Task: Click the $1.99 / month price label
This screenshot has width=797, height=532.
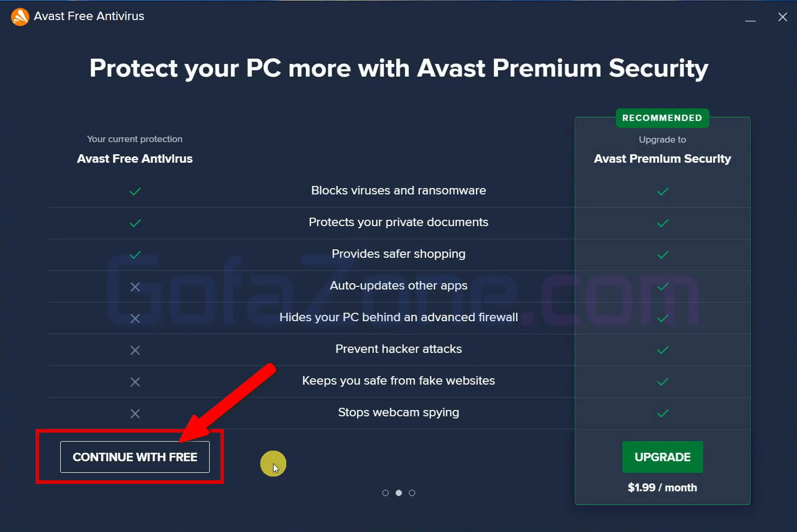Action: [x=662, y=488]
